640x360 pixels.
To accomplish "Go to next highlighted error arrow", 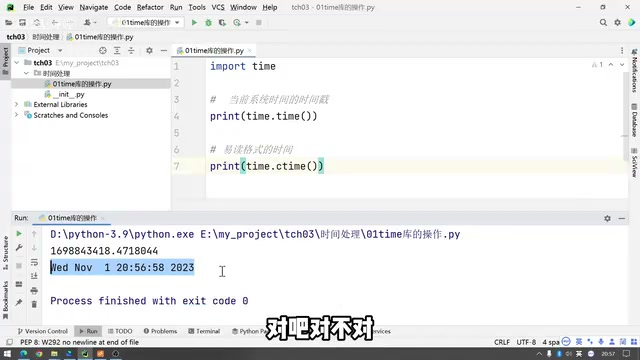I will 622,64.
